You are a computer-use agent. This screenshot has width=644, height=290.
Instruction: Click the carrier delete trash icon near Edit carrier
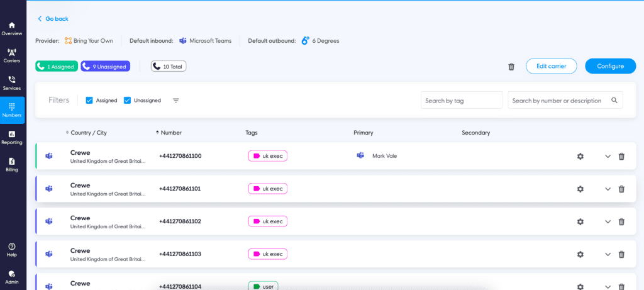(511, 67)
